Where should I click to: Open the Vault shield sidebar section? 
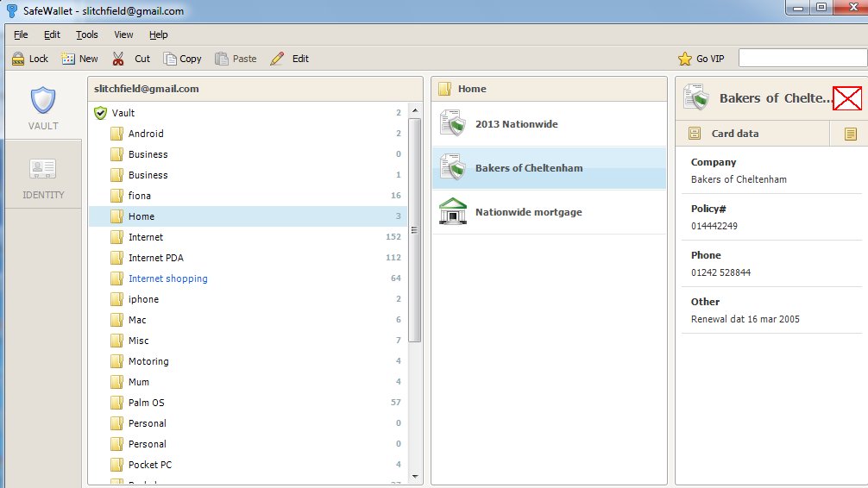coord(43,109)
